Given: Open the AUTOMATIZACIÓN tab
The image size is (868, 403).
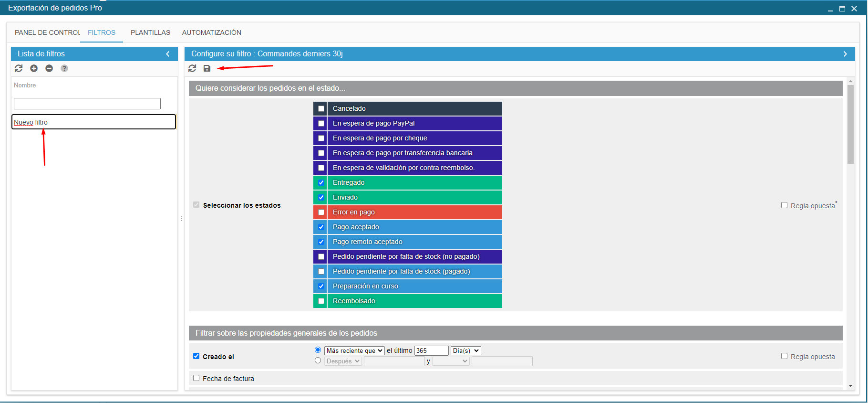Looking at the screenshot, I should 211,32.
